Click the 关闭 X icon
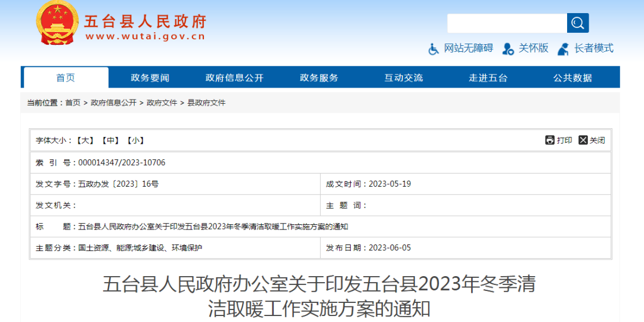644x322 pixels. pos(583,140)
